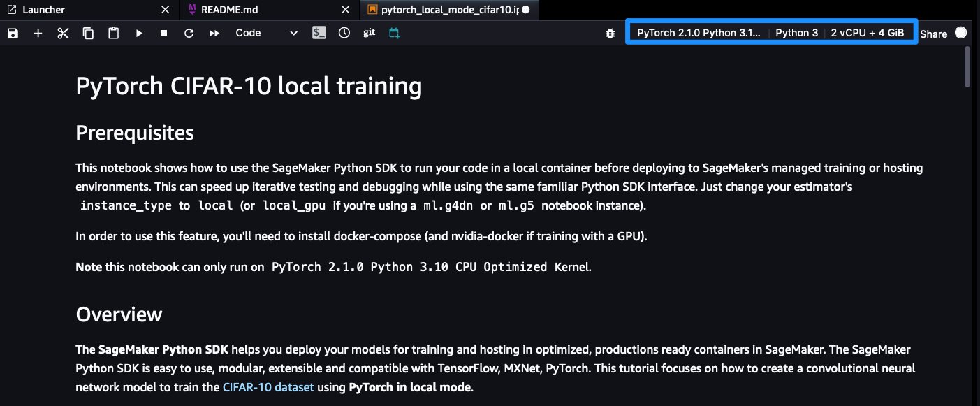Click the orange notebook icon on the tab
The image size is (980, 406).
[x=372, y=10]
